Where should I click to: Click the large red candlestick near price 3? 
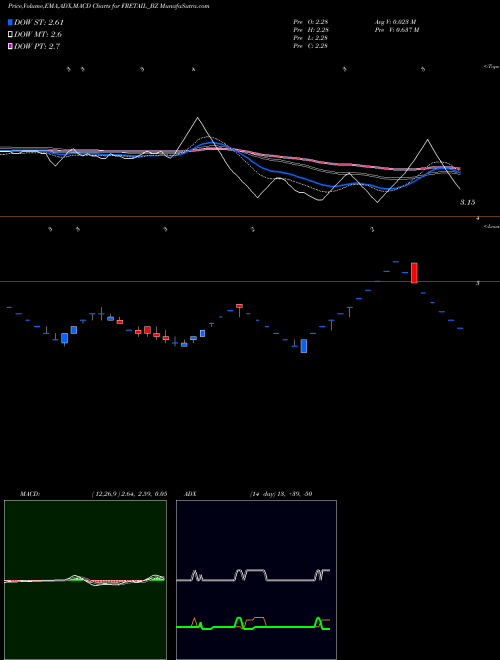pos(414,273)
